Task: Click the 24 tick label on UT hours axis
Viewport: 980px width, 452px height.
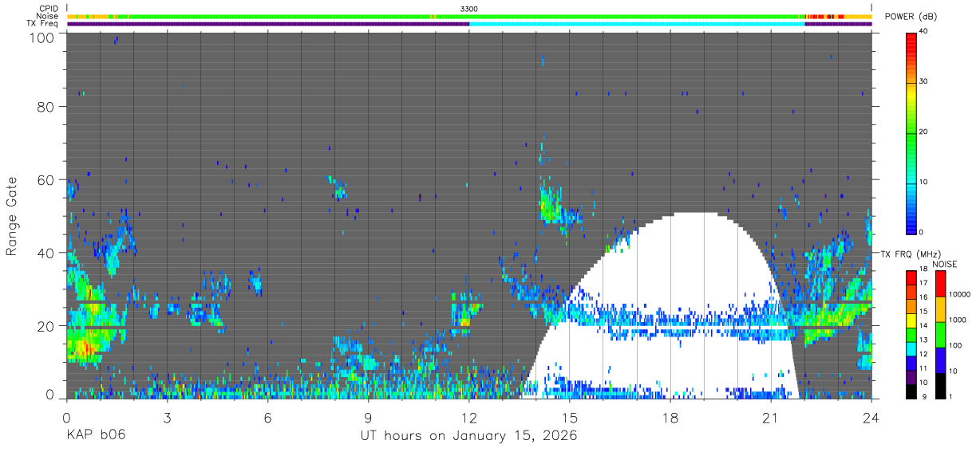Action: click(x=871, y=418)
